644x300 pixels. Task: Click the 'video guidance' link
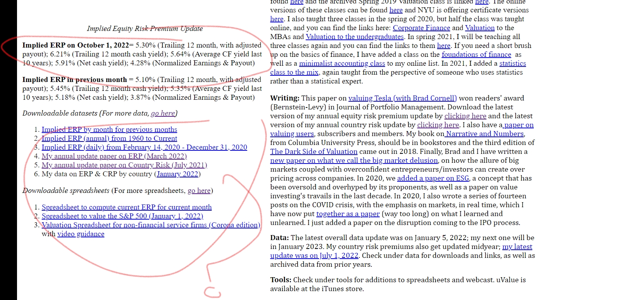coord(81,234)
